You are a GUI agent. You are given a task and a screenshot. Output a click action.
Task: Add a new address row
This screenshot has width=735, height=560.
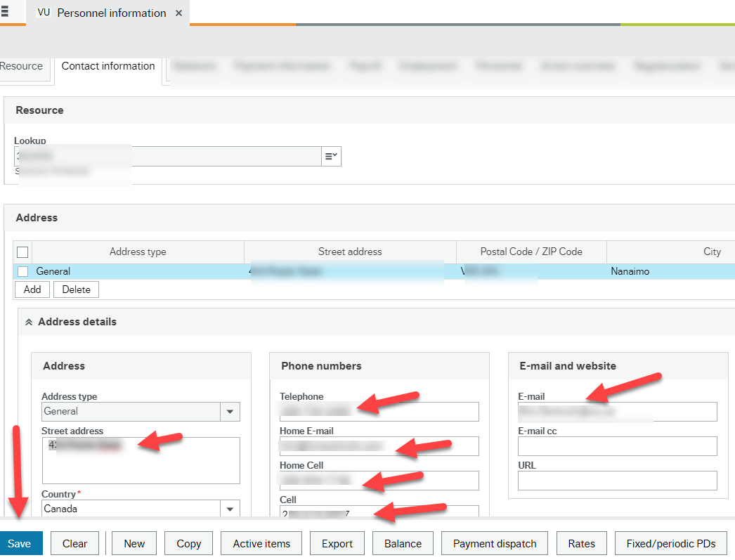coord(32,289)
